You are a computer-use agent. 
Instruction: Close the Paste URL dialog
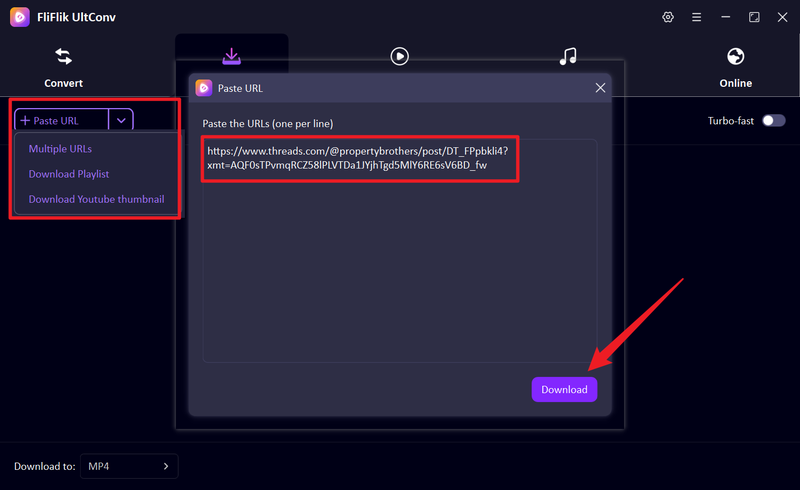click(600, 88)
